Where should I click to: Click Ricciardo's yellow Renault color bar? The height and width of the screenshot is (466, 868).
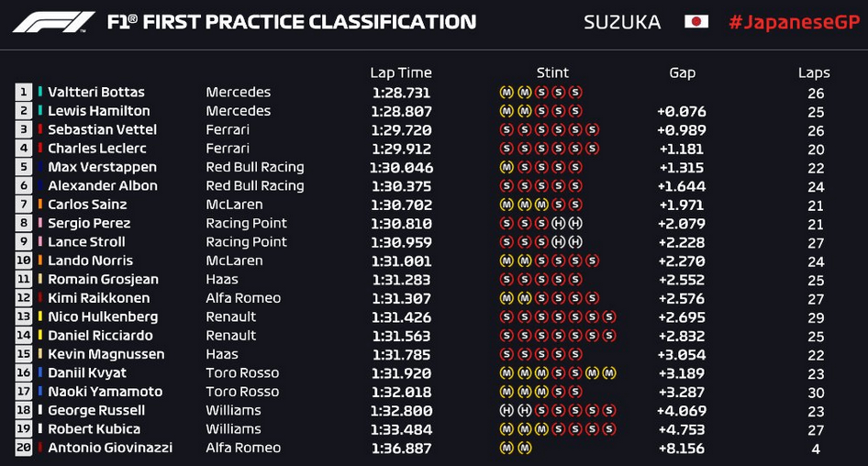[40, 335]
